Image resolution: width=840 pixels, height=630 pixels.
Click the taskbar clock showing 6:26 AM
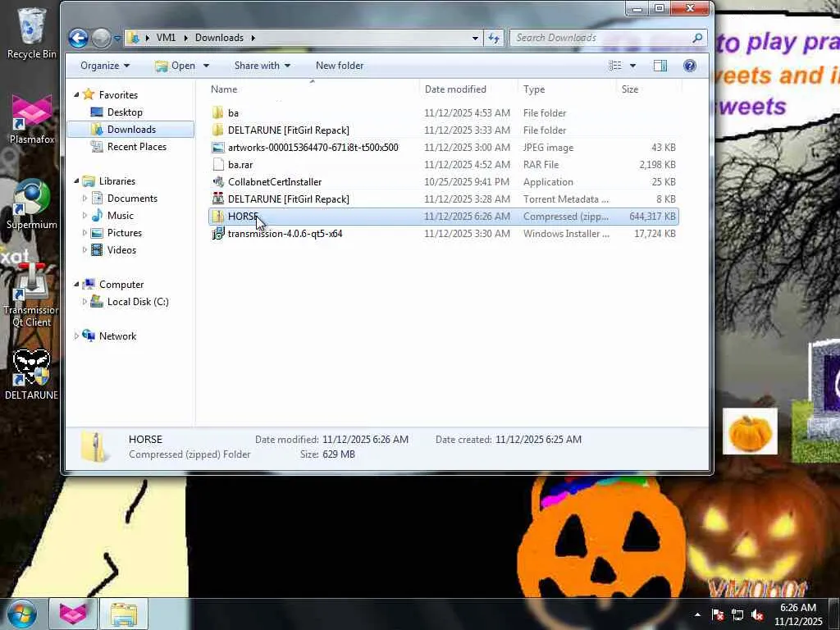(798, 614)
